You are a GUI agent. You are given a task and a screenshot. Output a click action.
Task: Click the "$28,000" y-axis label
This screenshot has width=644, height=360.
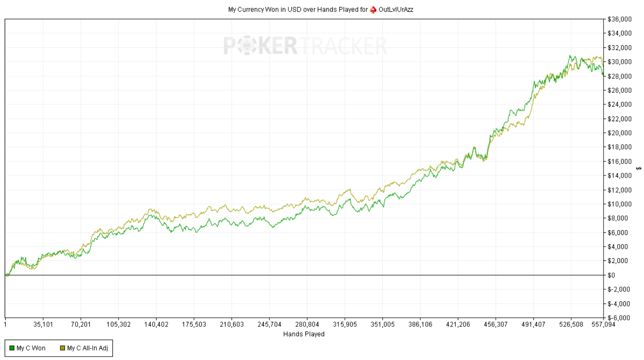click(619, 76)
